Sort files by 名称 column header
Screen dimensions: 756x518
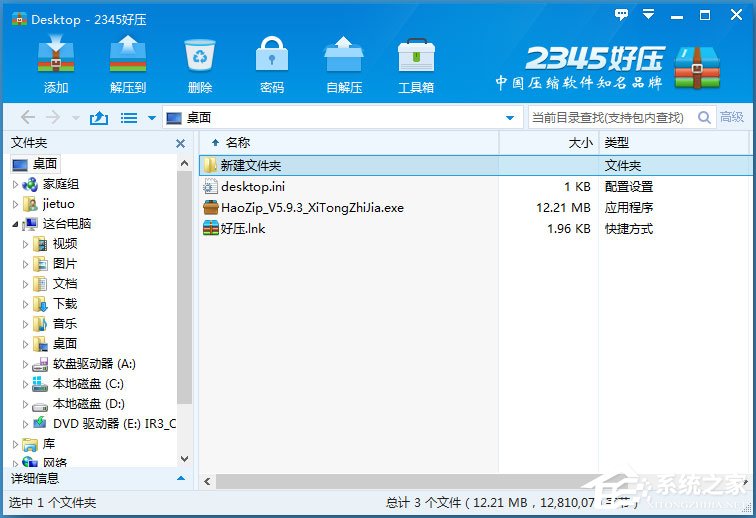click(x=237, y=143)
